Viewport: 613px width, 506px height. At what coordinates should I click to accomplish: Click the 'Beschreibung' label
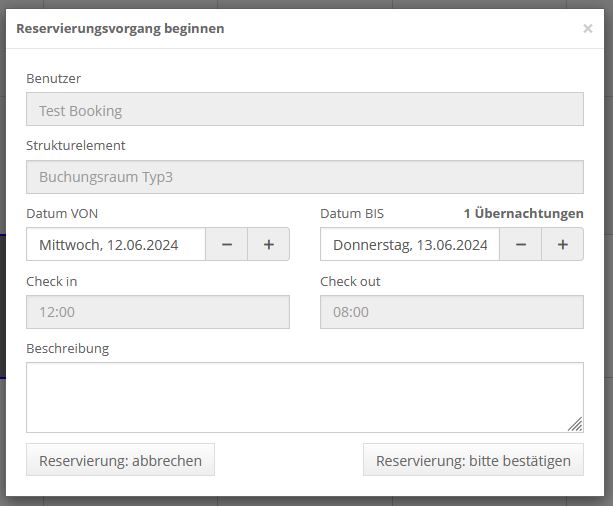67,349
